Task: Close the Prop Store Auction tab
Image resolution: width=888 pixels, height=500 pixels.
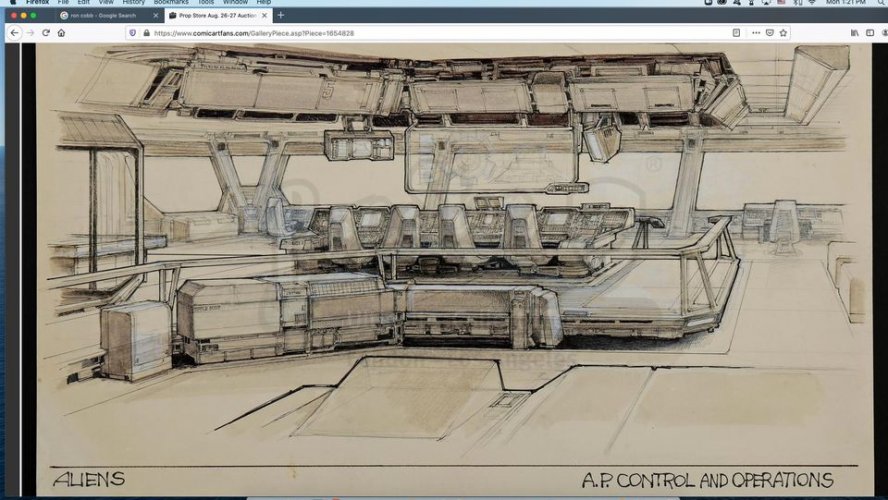Action: coord(264,15)
